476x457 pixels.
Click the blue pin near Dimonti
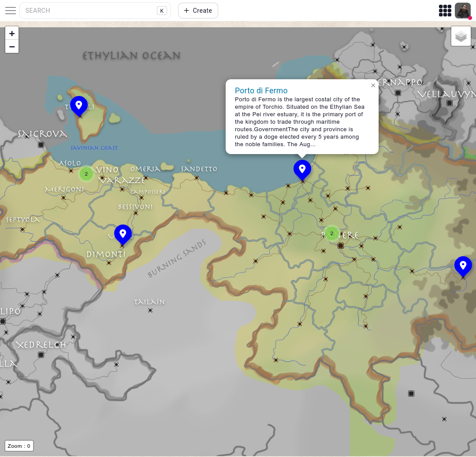(123, 235)
